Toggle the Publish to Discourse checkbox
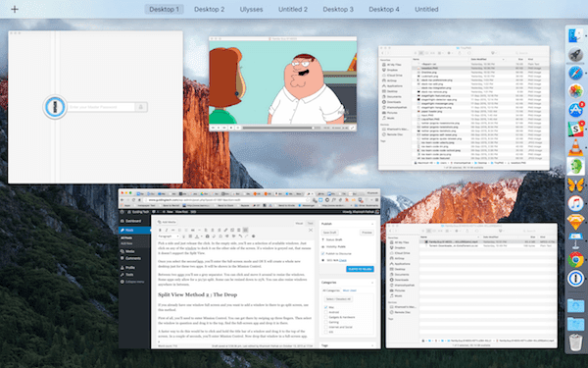This screenshot has height=368, width=588. pos(322,253)
